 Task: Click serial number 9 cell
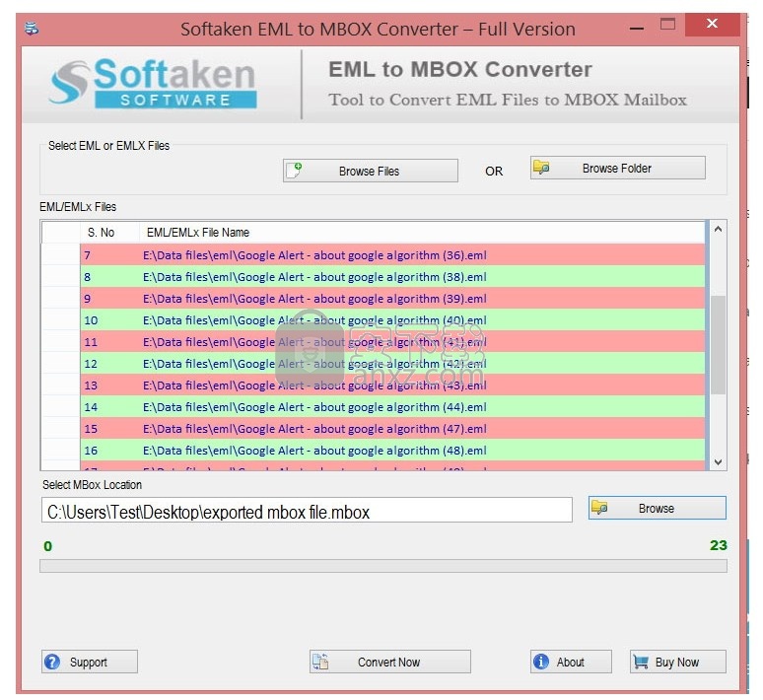[x=110, y=299]
